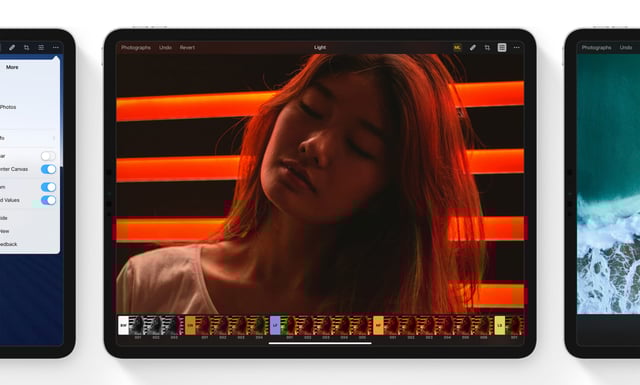Screen dimensions: 640x385
Task: Apply LF group preset thumbnail 005
Action: pos(362,325)
